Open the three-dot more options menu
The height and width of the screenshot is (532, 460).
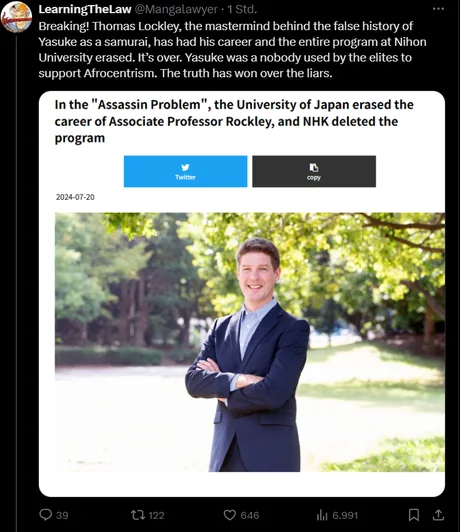click(438, 9)
